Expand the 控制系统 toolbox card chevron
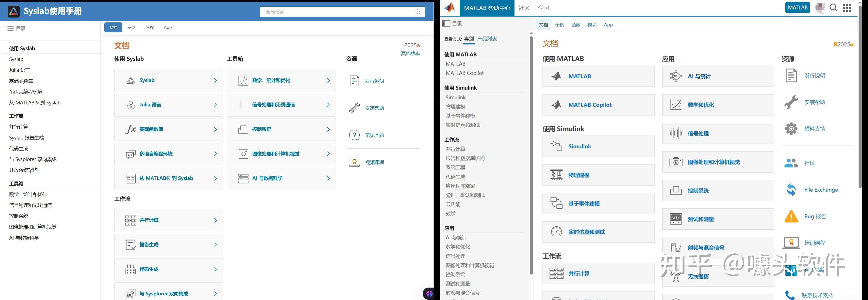 [328, 129]
